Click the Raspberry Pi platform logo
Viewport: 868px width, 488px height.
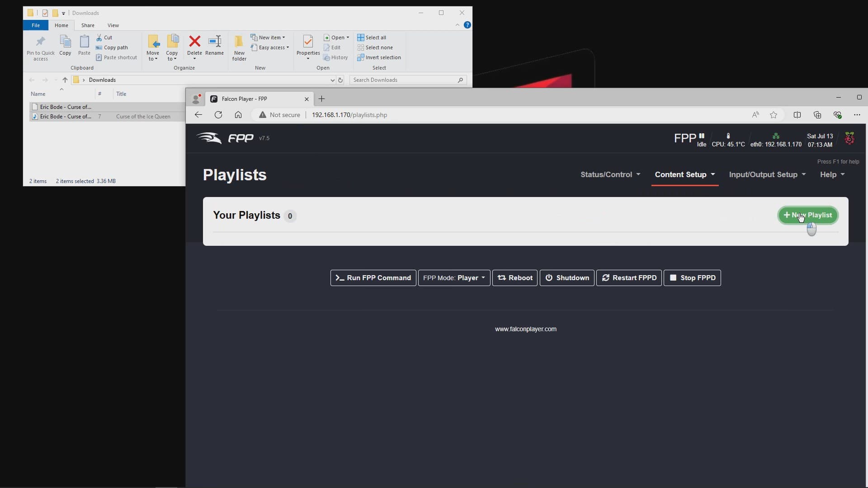point(849,138)
